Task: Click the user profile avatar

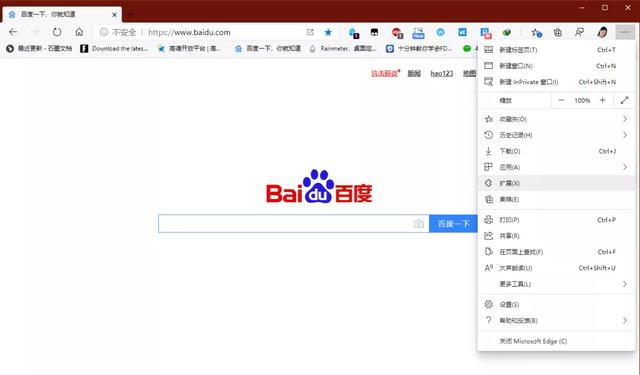Action: pyautogui.click(x=602, y=32)
